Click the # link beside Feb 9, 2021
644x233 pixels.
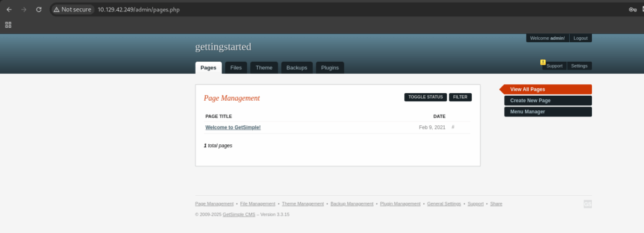point(453,127)
